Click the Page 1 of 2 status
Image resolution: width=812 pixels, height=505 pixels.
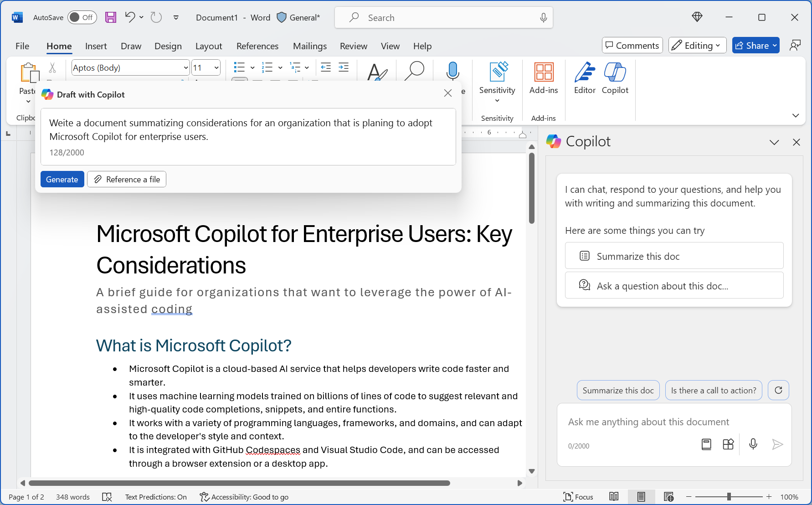pyautogui.click(x=26, y=497)
